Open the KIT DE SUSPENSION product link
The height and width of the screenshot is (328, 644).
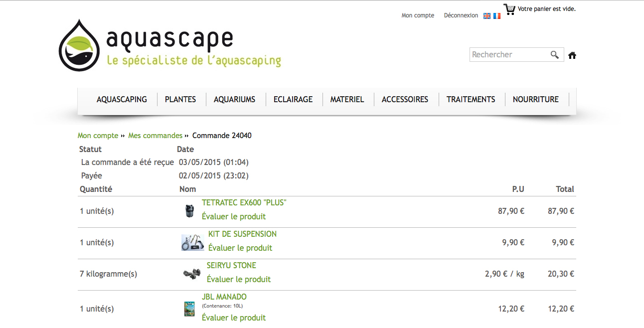(242, 234)
